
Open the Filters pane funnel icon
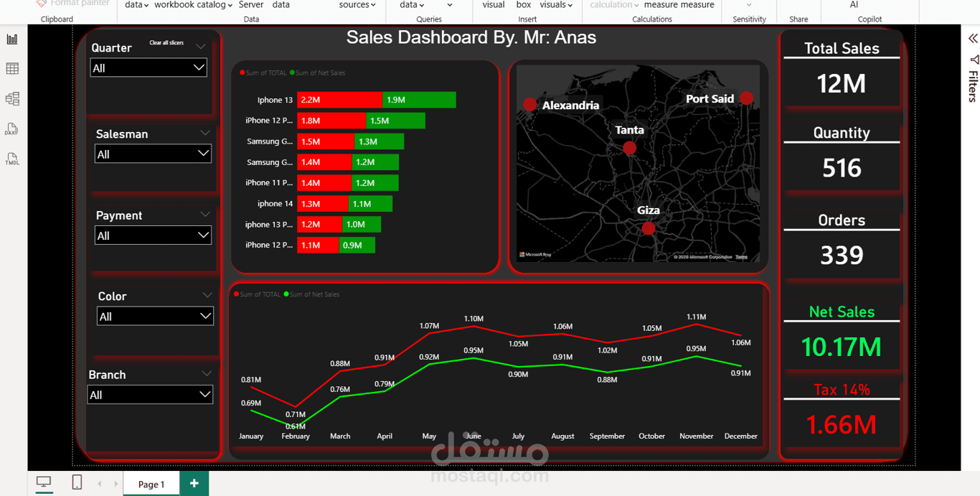point(973,60)
